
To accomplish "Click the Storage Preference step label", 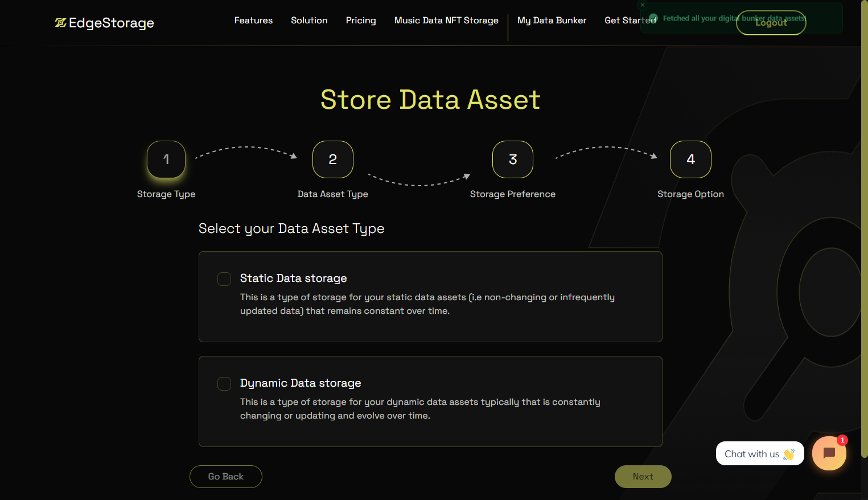I will click(x=513, y=194).
